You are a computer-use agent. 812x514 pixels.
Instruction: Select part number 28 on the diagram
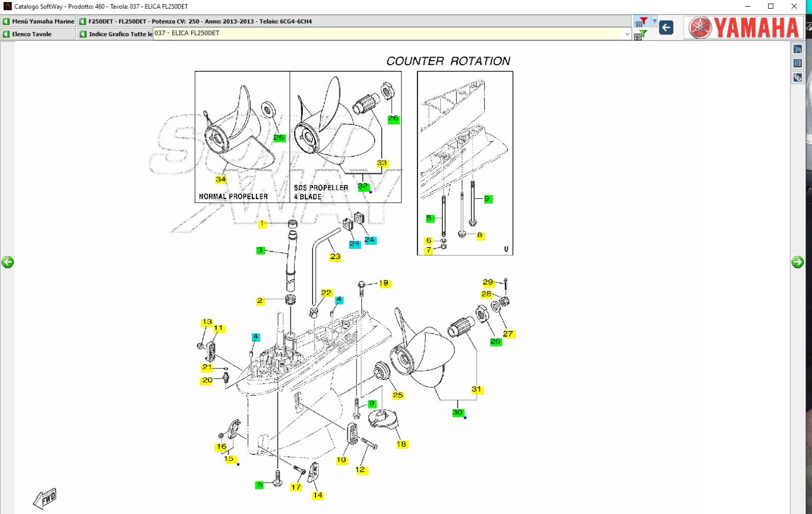pyautogui.click(x=487, y=294)
